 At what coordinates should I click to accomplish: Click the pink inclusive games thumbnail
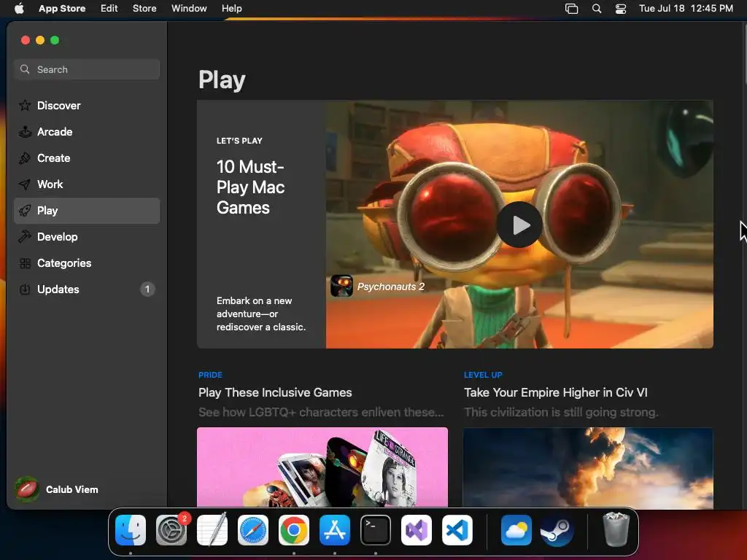click(322, 467)
